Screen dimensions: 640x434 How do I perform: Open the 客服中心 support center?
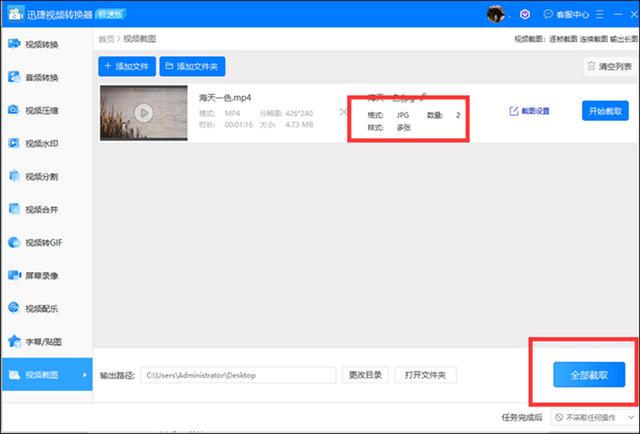562,16
